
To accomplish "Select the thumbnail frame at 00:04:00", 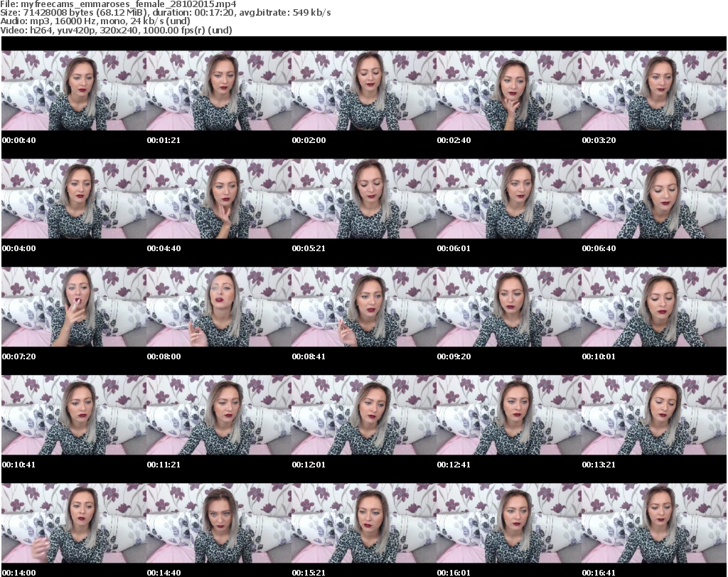I will [74, 198].
